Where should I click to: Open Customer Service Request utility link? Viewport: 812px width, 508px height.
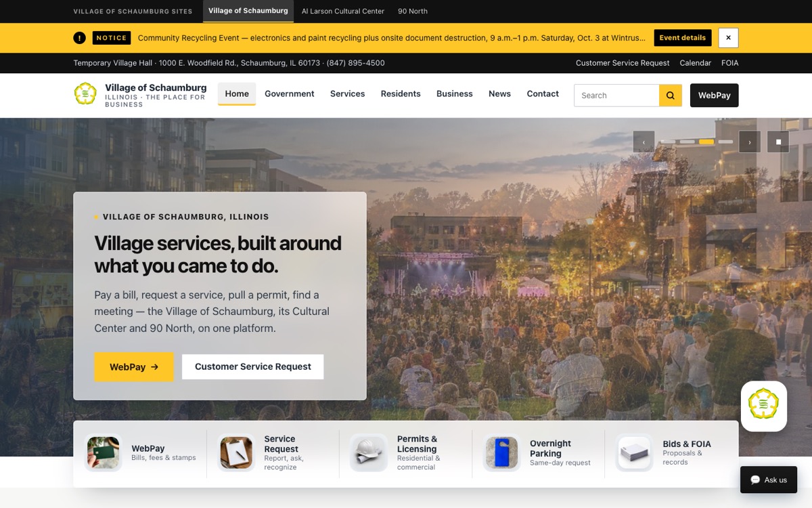(623, 63)
